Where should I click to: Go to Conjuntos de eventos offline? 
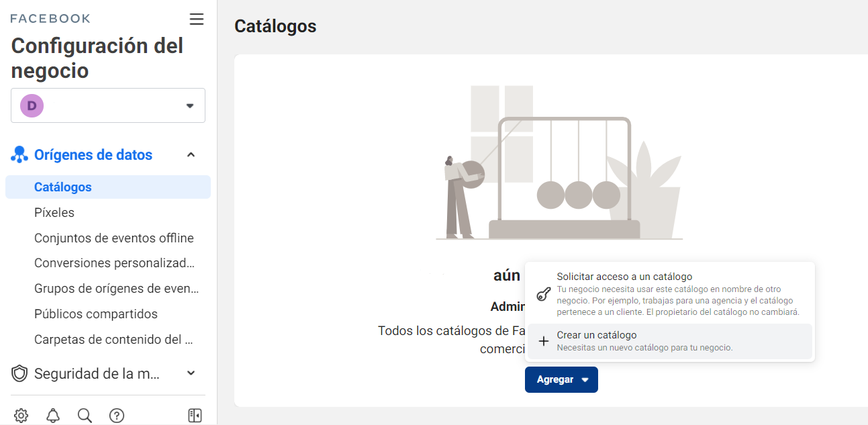click(x=113, y=238)
